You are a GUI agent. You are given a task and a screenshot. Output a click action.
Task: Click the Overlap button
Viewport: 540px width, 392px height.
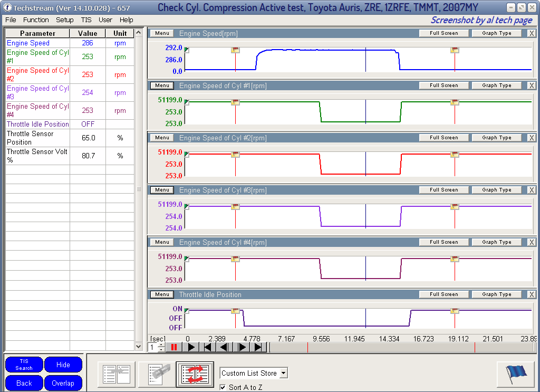point(63,383)
